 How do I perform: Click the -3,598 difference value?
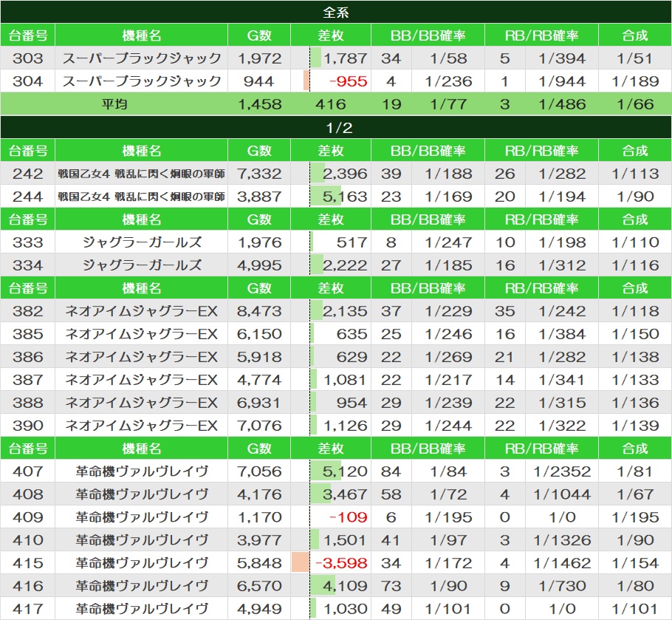coord(342,563)
